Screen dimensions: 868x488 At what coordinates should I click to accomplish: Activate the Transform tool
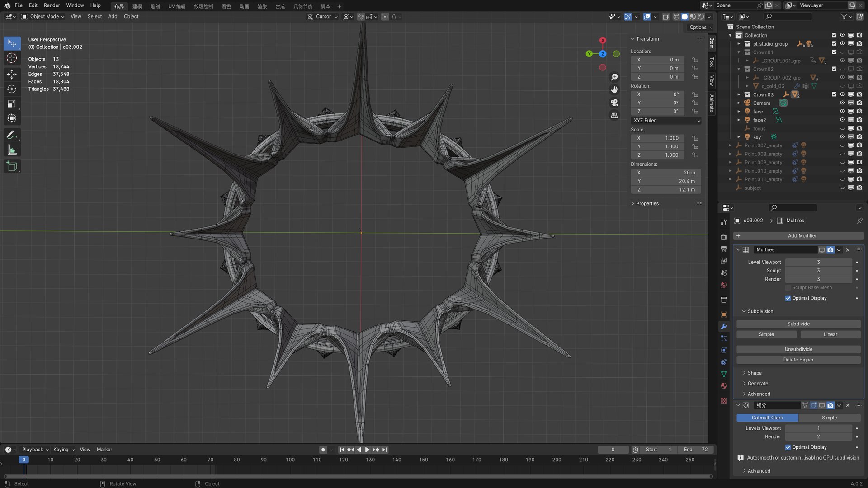pos(12,118)
